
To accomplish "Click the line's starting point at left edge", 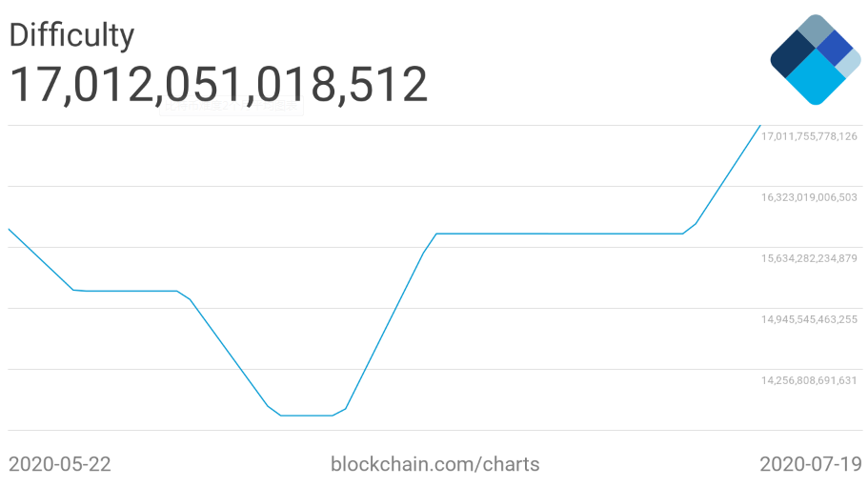I will tap(10, 230).
